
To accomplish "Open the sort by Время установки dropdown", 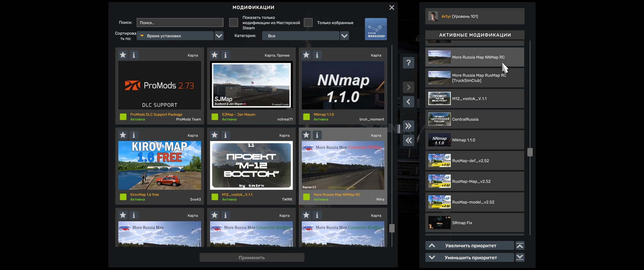I will click(x=175, y=36).
